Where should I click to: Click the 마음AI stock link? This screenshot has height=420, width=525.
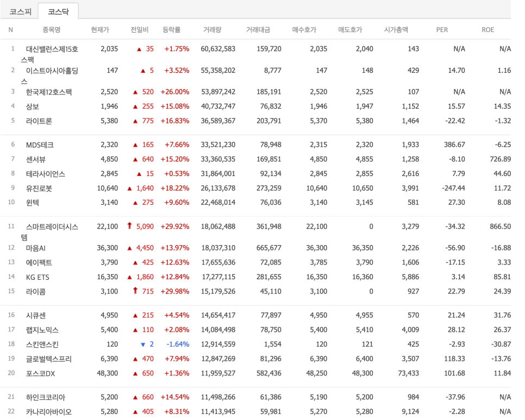coord(36,248)
